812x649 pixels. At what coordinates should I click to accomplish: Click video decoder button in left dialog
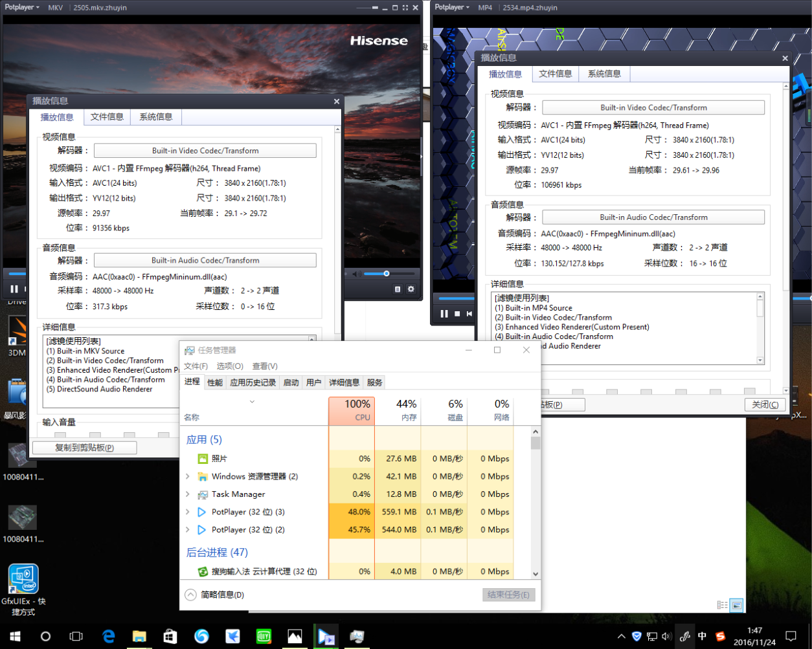(x=205, y=151)
